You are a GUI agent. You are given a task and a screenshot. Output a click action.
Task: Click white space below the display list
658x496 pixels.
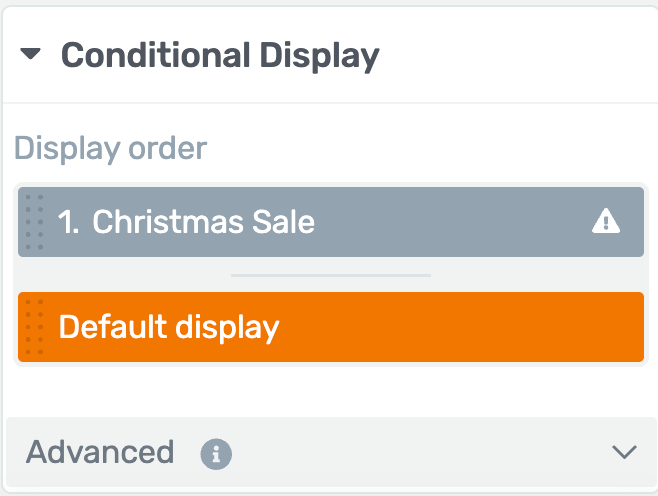331,391
